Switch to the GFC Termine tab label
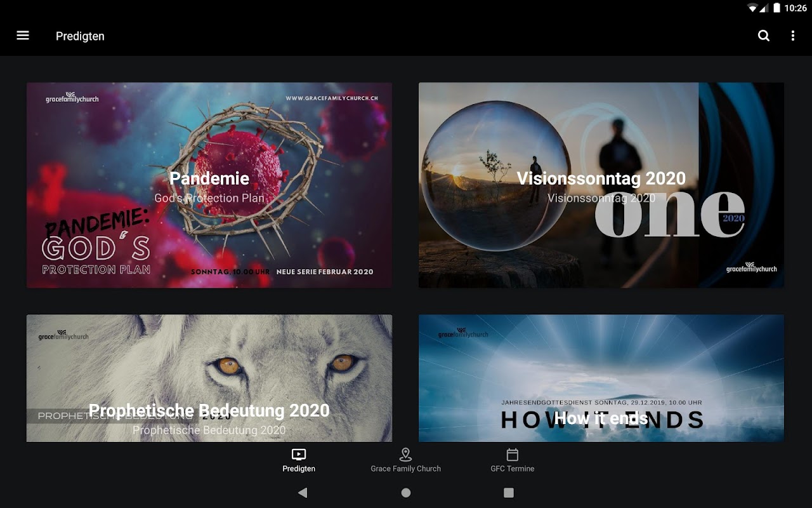The height and width of the screenshot is (508, 812). [x=513, y=469]
